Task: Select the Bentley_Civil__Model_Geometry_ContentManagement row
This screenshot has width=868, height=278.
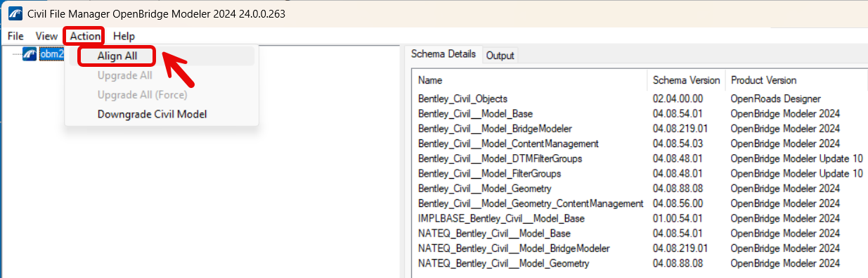Action: (640, 203)
